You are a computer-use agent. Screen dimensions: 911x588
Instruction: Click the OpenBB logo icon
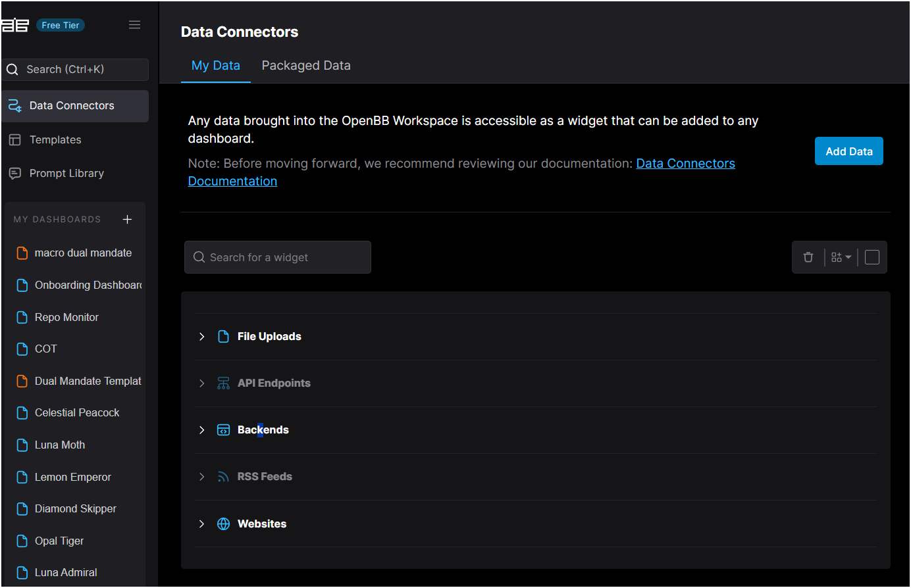[x=14, y=25]
